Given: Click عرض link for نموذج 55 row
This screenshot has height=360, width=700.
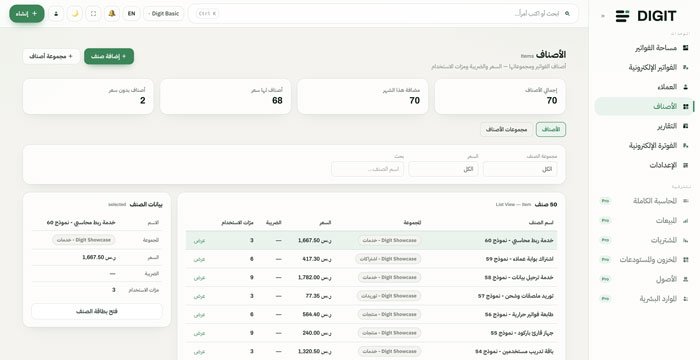Looking at the screenshot, I should pyautogui.click(x=200, y=333).
